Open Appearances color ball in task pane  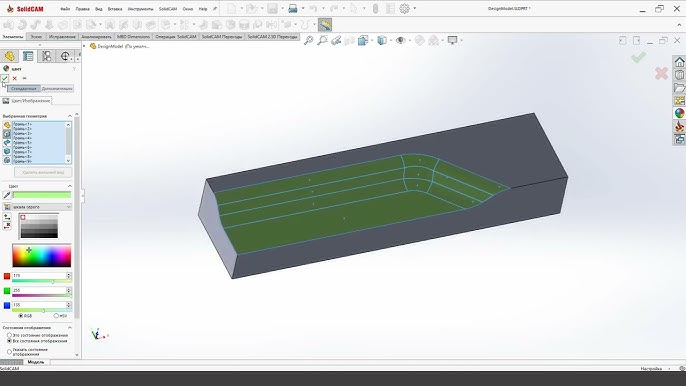coord(679,113)
